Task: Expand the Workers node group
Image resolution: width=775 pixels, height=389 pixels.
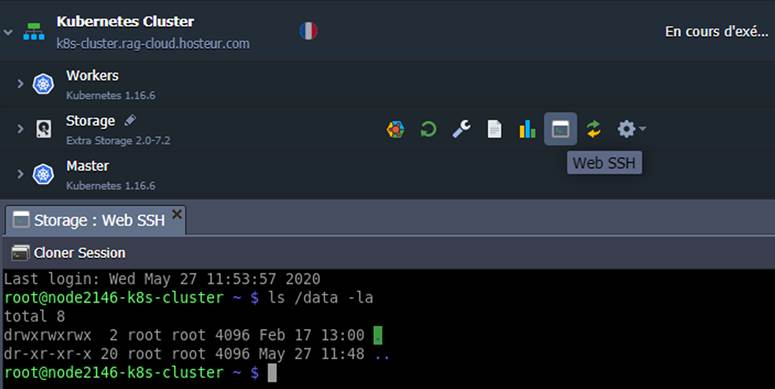Action: point(20,84)
